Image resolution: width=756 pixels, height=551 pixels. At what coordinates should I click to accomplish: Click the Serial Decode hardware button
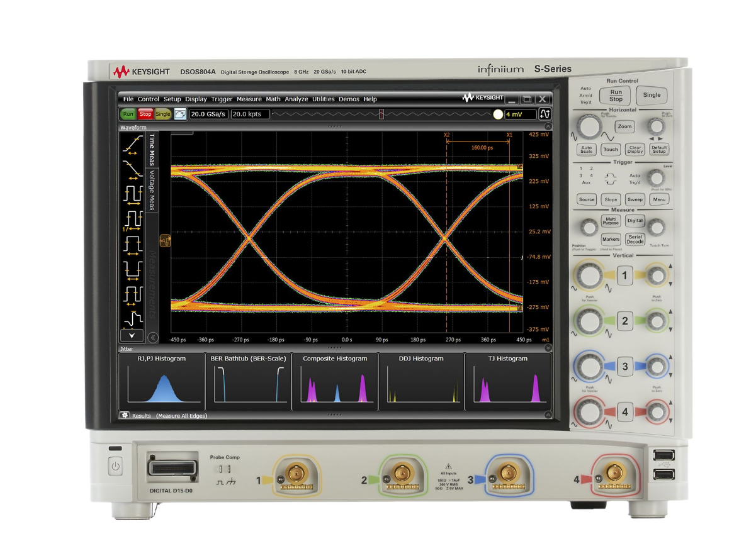coord(635,240)
